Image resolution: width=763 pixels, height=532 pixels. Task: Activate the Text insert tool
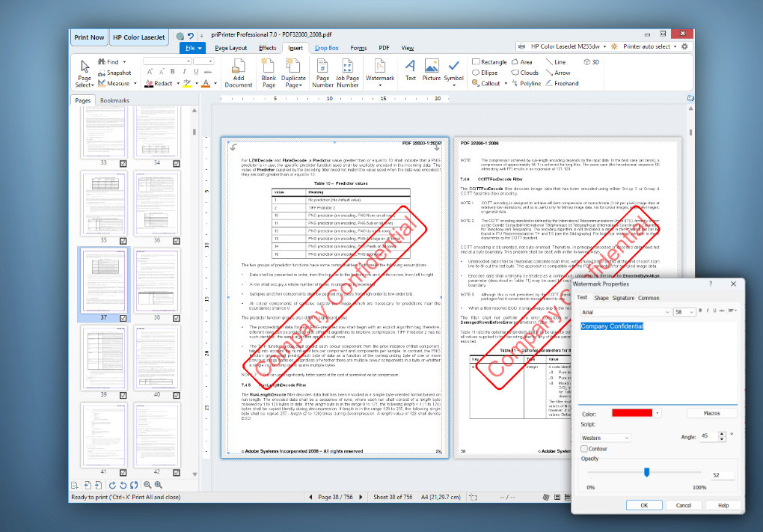click(410, 70)
